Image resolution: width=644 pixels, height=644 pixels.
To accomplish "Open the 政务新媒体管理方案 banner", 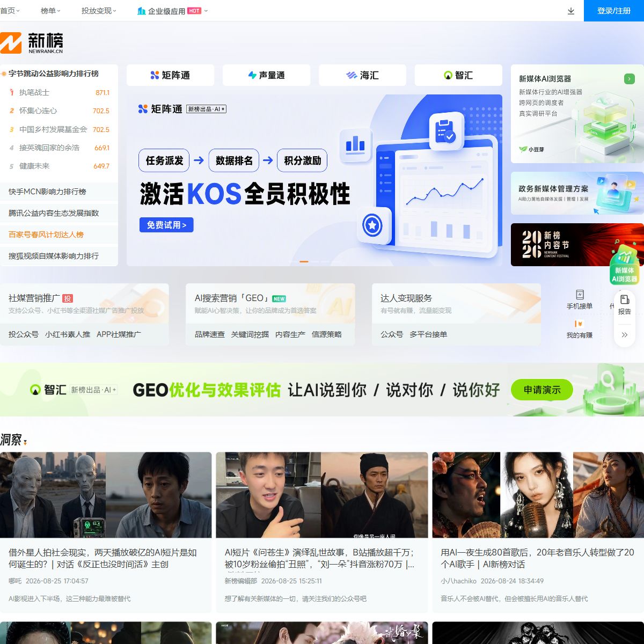I will pyautogui.click(x=577, y=193).
